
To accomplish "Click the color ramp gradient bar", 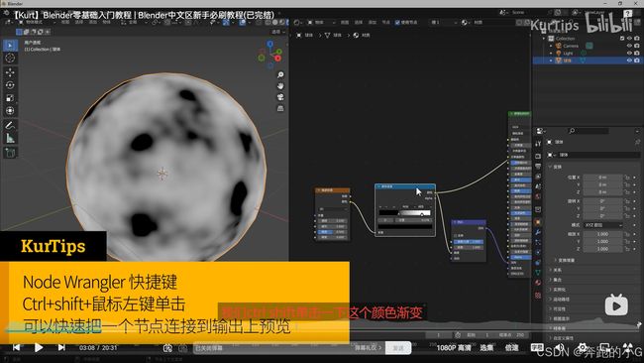I will pyautogui.click(x=404, y=213).
